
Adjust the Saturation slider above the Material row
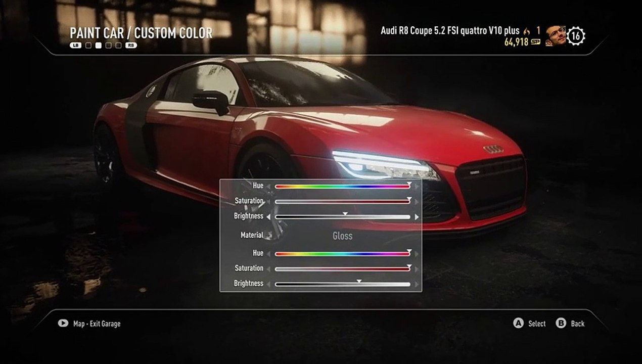tap(342, 202)
